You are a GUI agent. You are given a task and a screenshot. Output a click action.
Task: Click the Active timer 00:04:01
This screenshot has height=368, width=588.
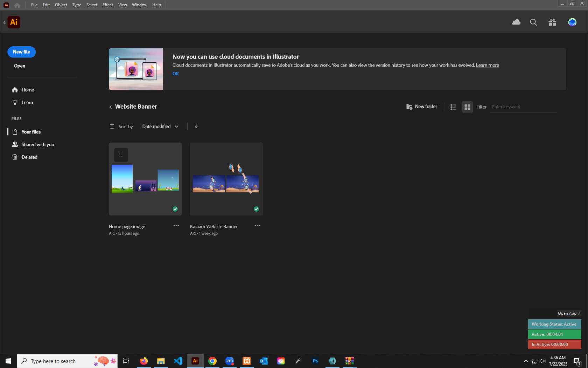coord(554,334)
